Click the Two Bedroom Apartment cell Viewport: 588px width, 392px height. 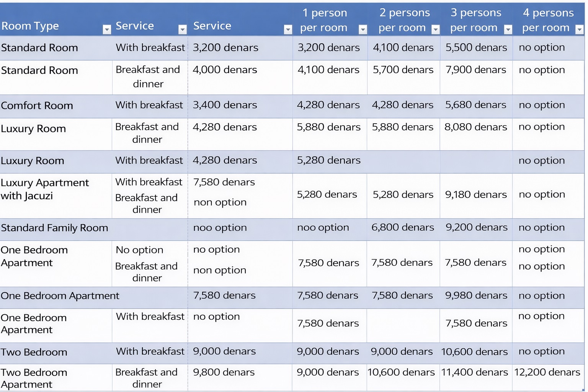click(34, 378)
